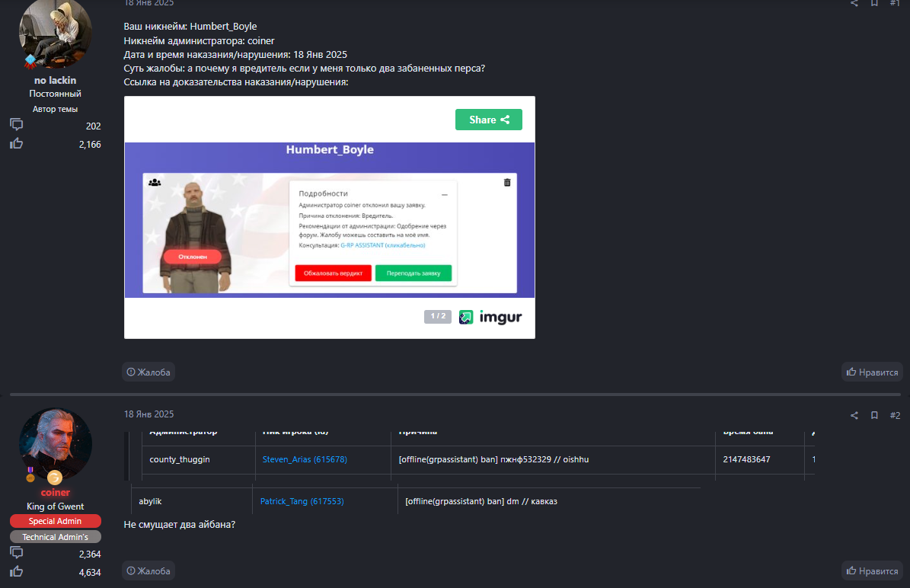Open the no lackin user profile name
The height and width of the screenshot is (588, 910).
[55, 80]
